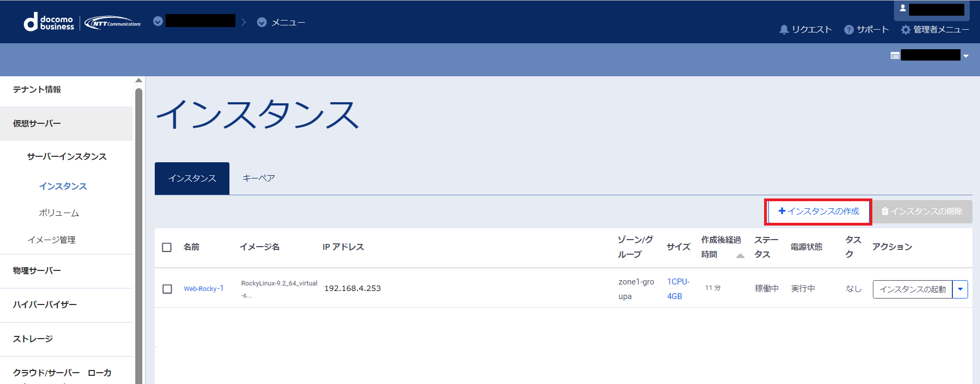
Task: Sort by 作成後経過時間 column header
Action: [721, 247]
